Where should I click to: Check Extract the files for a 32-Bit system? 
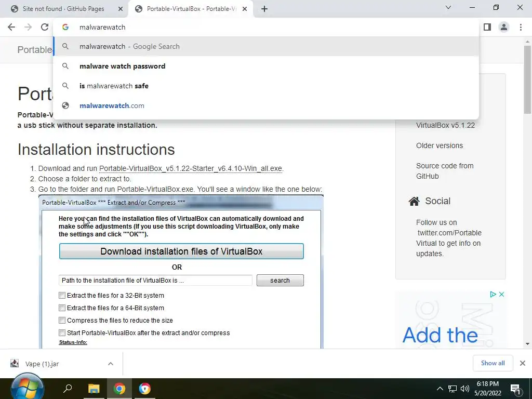(62, 296)
